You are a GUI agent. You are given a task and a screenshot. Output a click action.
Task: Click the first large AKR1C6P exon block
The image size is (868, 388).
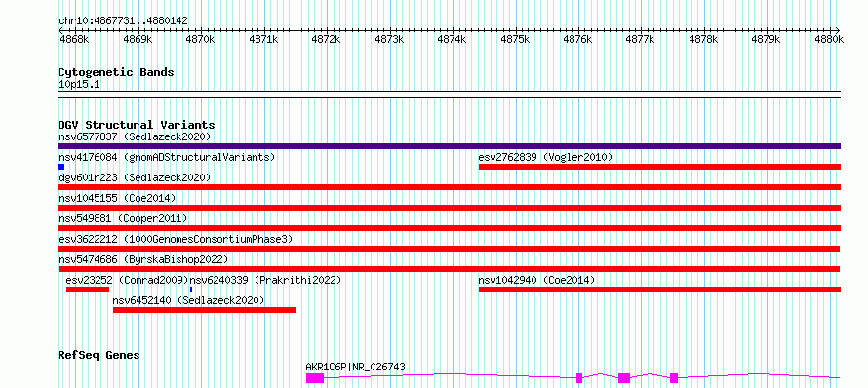(315, 378)
